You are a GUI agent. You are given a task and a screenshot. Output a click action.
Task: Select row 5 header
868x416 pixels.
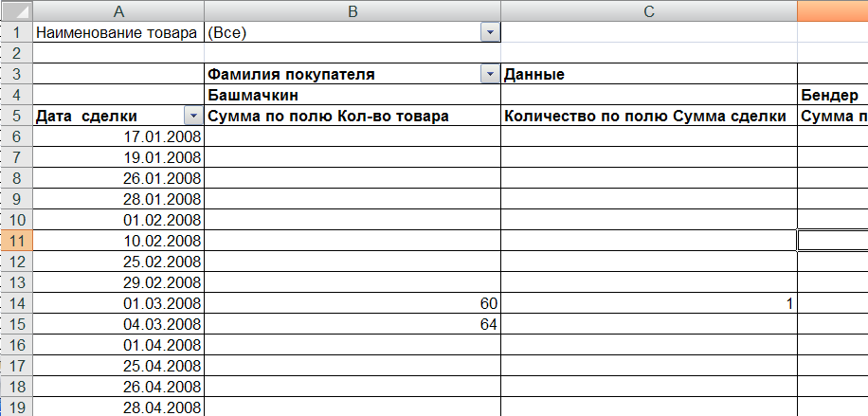(x=17, y=116)
